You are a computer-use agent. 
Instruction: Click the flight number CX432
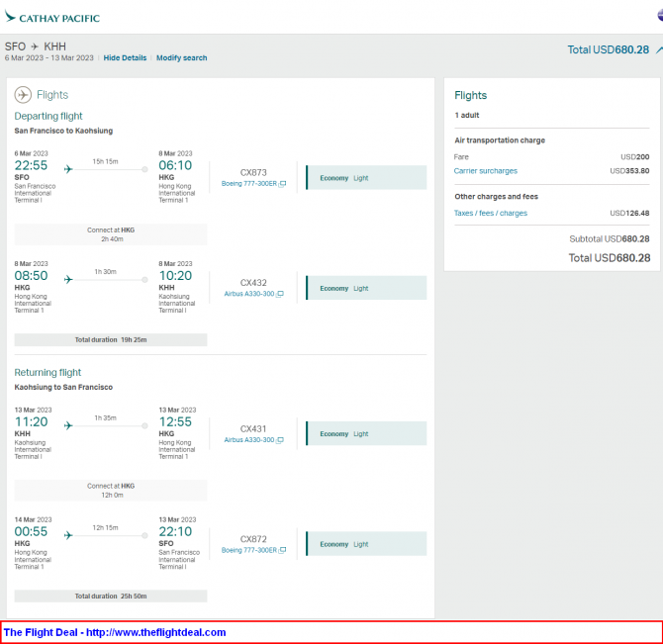253,283
